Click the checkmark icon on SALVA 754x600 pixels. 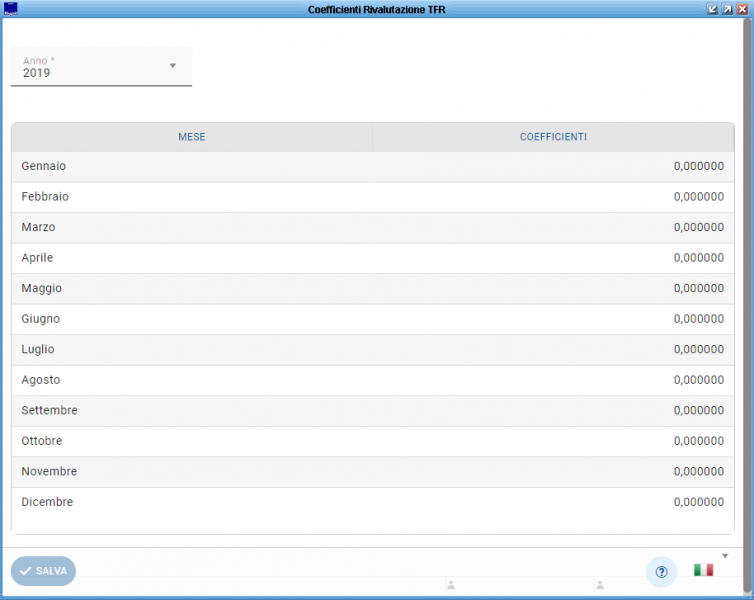25,571
